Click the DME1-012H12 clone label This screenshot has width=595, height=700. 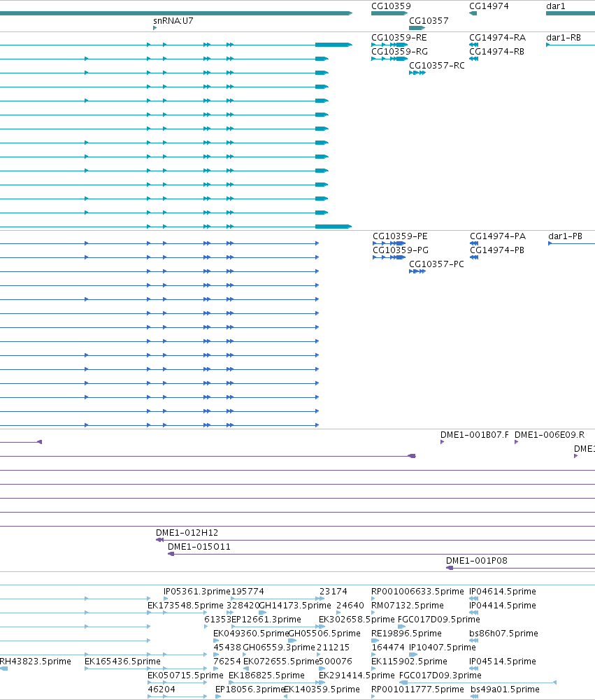[187, 533]
